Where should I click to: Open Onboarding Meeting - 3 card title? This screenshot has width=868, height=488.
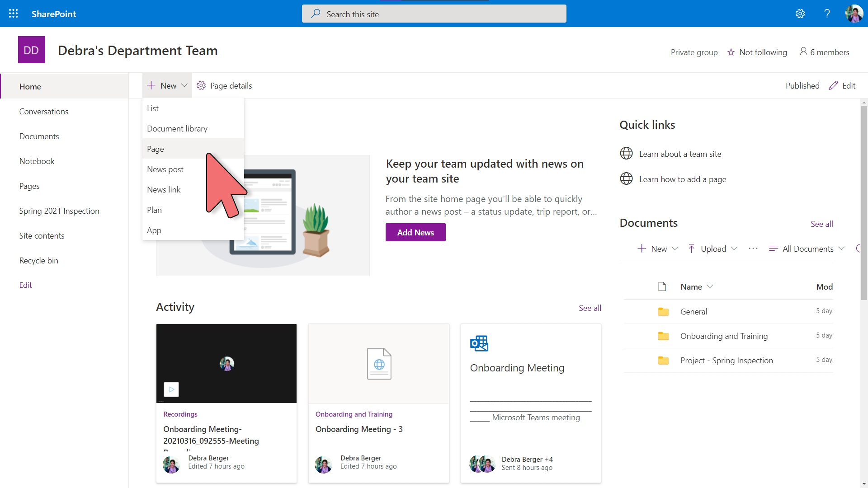click(359, 429)
